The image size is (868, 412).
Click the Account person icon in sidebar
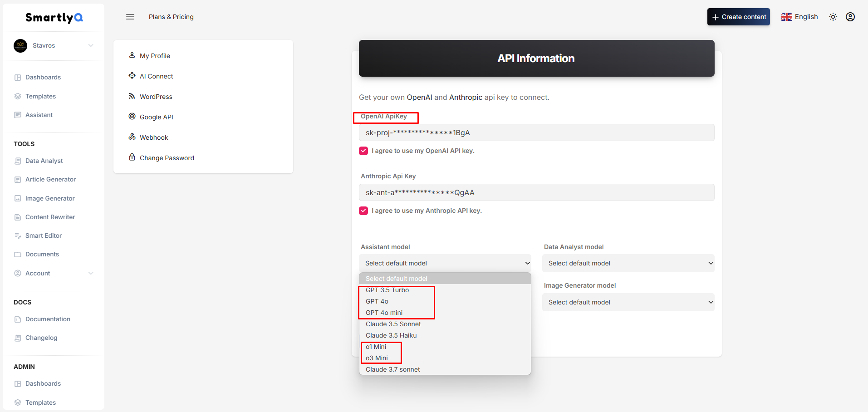(x=18, y=274)
